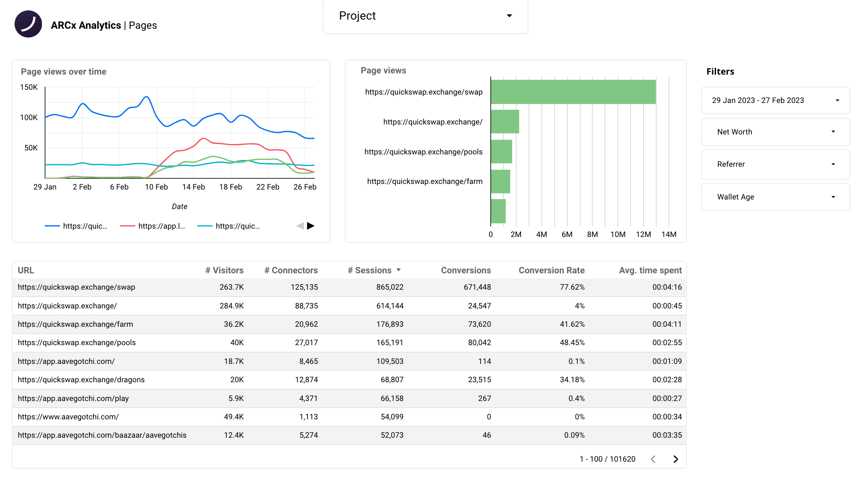Click the Sessions sort descending arrow

(x=398, y=270)
